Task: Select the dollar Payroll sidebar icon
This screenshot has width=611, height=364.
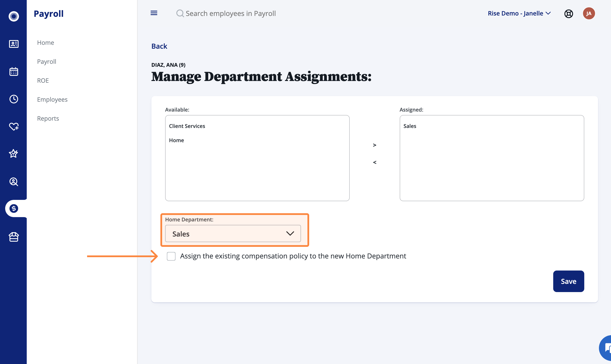Action: [x=14, y=208]
